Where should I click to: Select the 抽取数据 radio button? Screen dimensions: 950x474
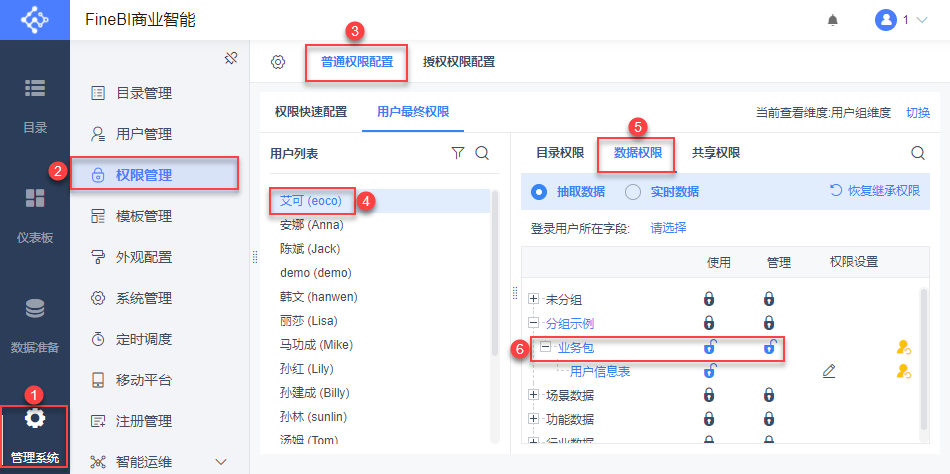tap(539, 191)
